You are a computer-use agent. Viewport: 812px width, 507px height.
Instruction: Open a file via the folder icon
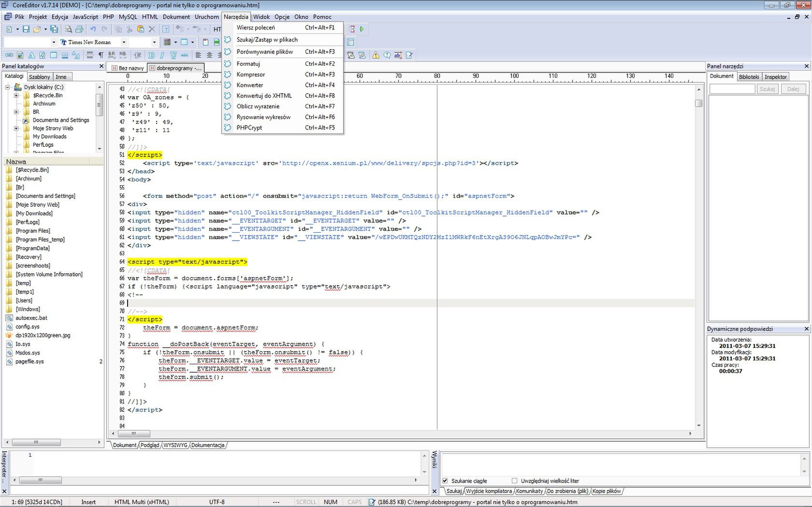(x=37, y=30)
